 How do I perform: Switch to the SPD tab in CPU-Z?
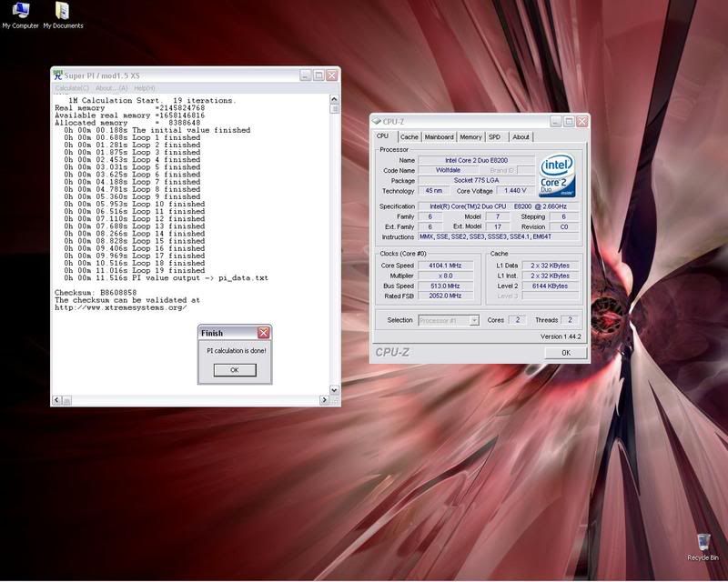tap(494, 137)
